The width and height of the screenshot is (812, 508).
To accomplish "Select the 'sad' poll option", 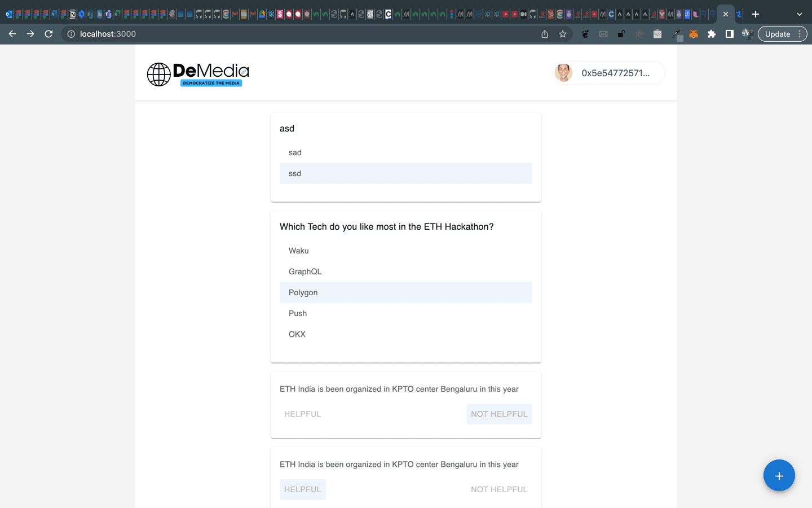I will click(x=406, y=152).
